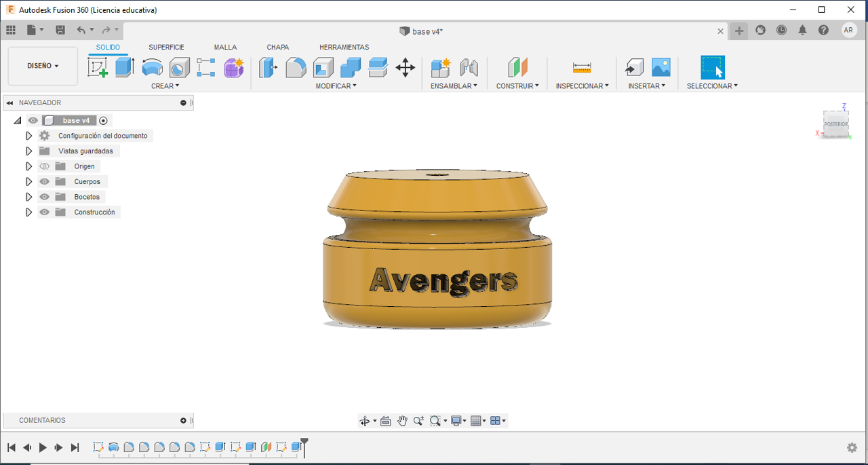Select the Create Sketch tool
This screenshot has width=868, height=465.
tap(98, 67)
